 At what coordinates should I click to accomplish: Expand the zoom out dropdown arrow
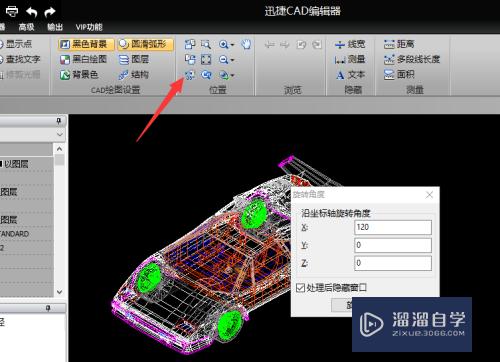(x=232, y=60)
